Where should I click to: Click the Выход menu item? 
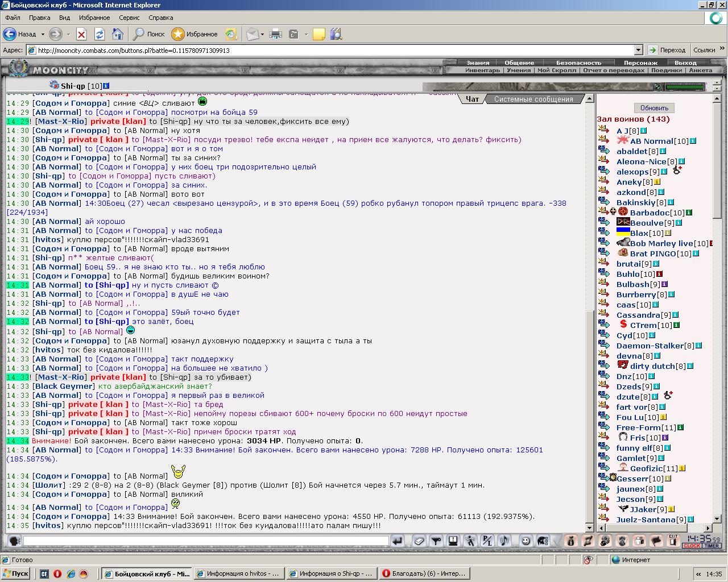(x=685, y=63)
